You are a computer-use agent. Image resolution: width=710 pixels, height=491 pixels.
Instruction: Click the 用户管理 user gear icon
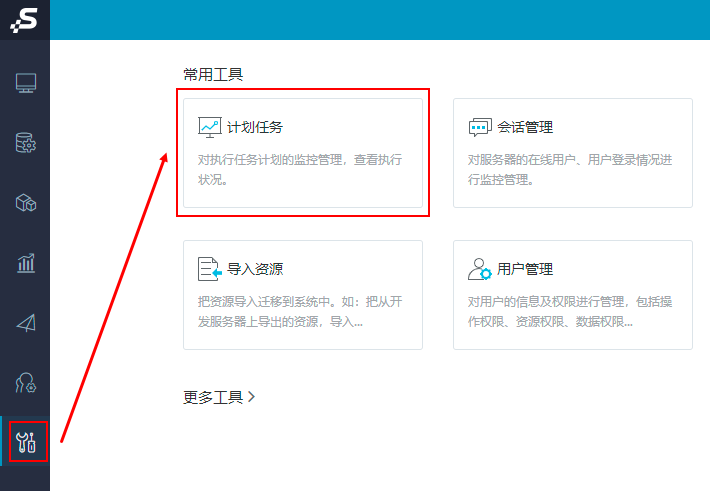click(480, 269)
